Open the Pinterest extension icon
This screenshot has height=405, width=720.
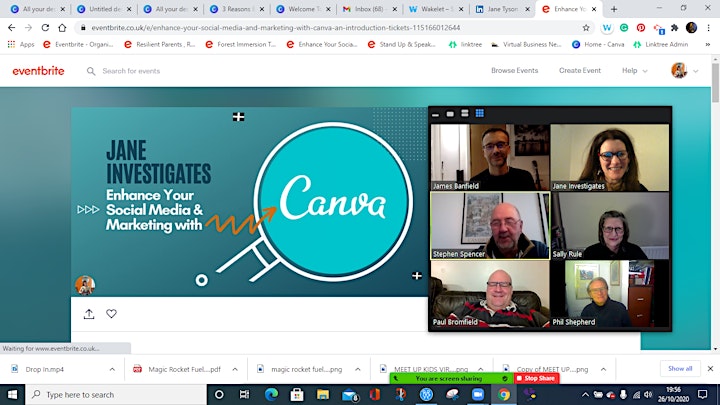point(641,28)
